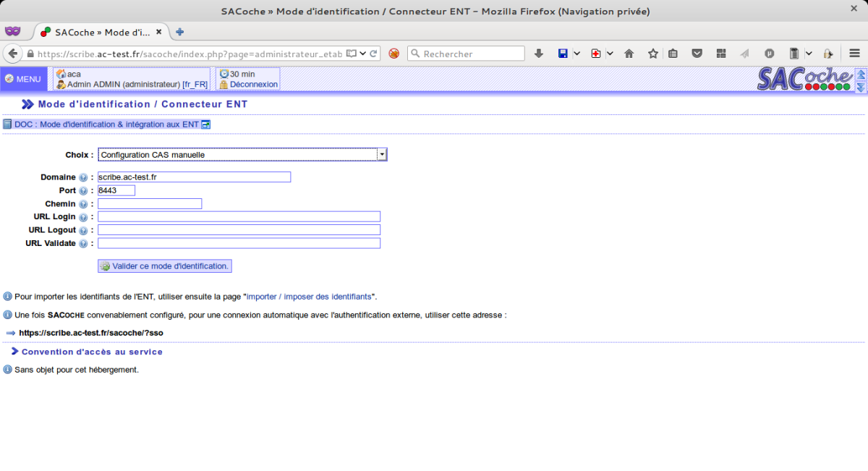Open a new tab with plus button
This screenshot has height=471, width=868.
coord(180,32)
